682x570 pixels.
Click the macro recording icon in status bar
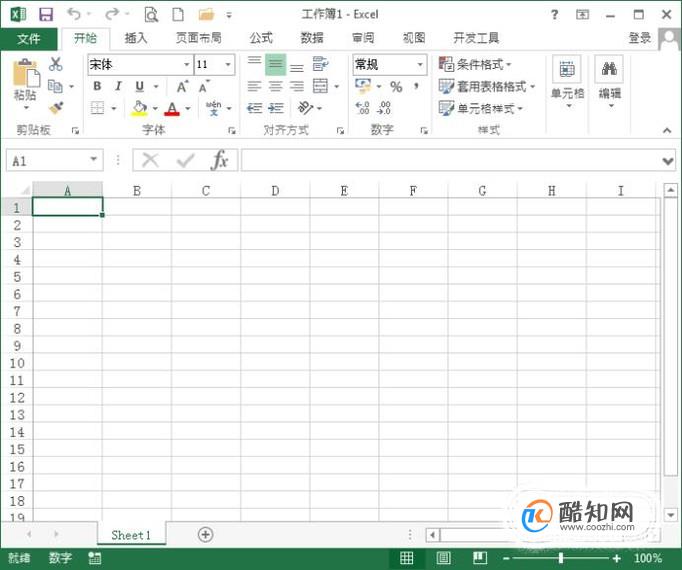pyautogui.click(x=94, y=558)
